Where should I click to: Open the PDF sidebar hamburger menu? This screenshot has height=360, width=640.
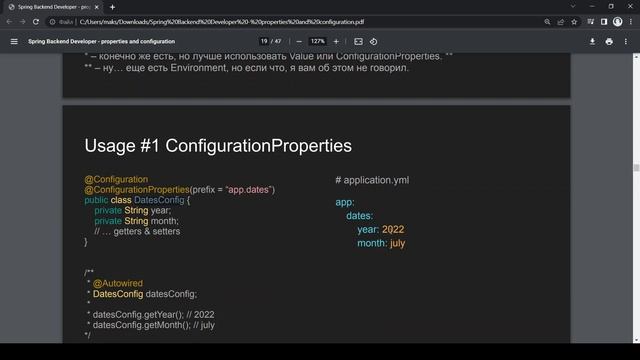14,42
